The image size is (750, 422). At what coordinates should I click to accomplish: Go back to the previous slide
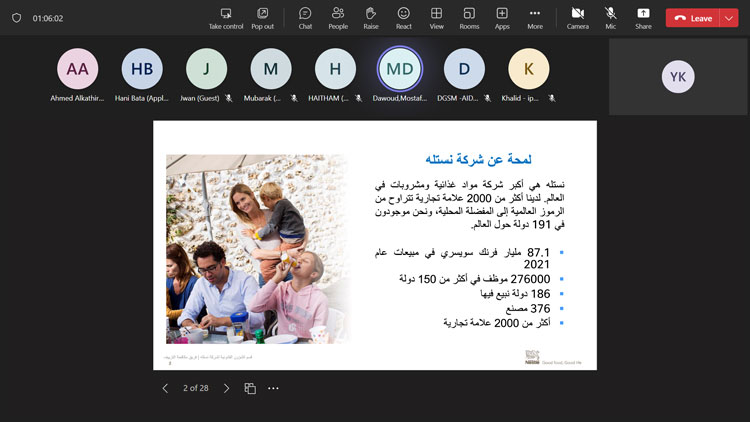point(165,388)
